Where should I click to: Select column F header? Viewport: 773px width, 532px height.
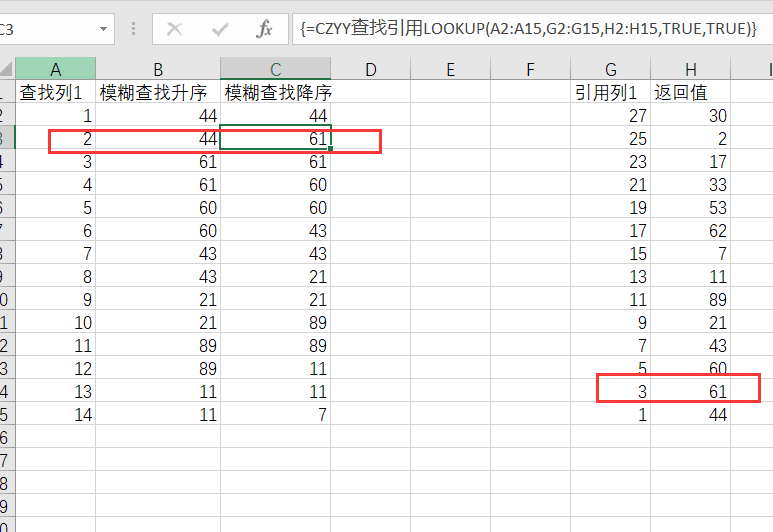pos(530,69)
